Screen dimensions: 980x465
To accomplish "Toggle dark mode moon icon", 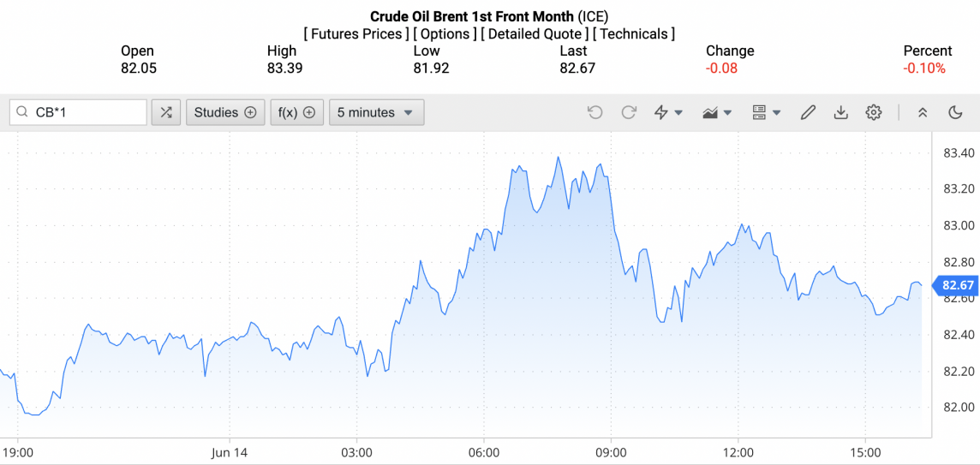I will click(x=956, y=112).
